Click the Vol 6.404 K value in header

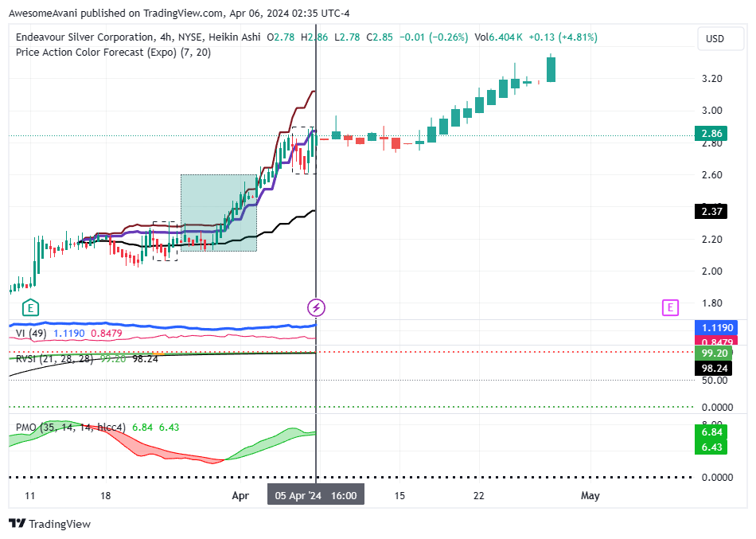coord(498,37)
